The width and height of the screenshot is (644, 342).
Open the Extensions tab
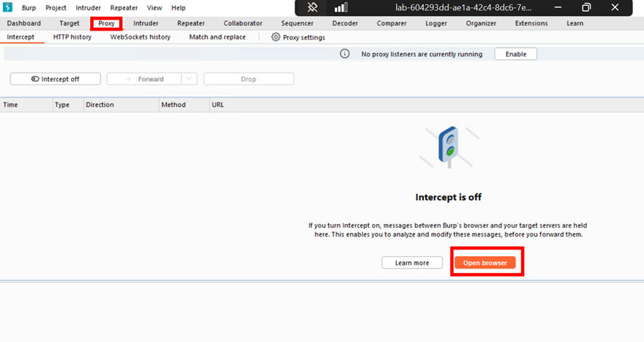(531, 23)
